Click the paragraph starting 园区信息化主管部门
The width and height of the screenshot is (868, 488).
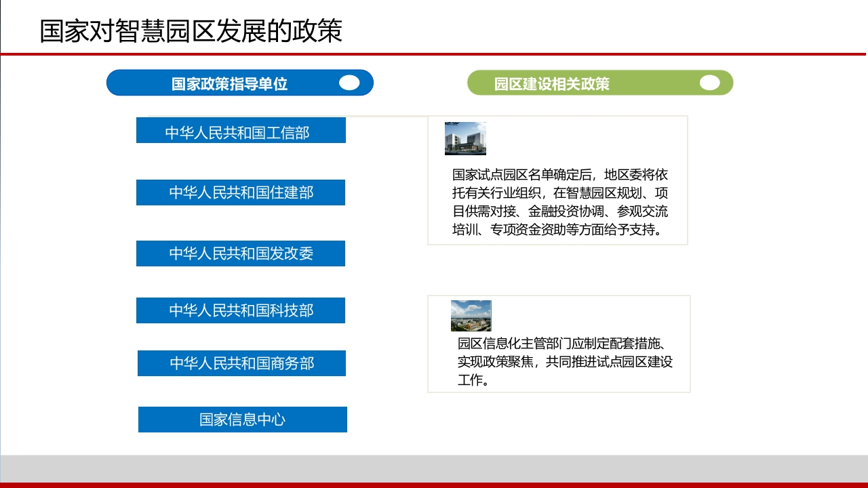click(x=565, y=361)
